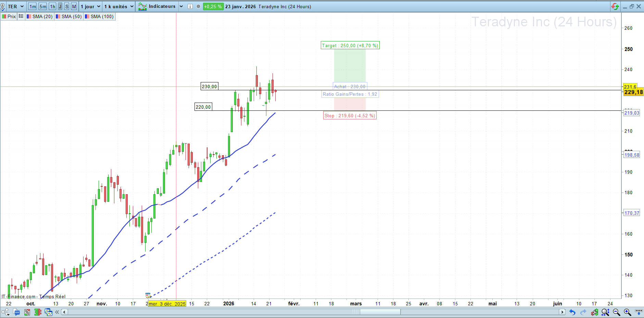Screen dimensions: 644x318
Task: Select the 5m timeframe
Action: [x=43, y=6]
